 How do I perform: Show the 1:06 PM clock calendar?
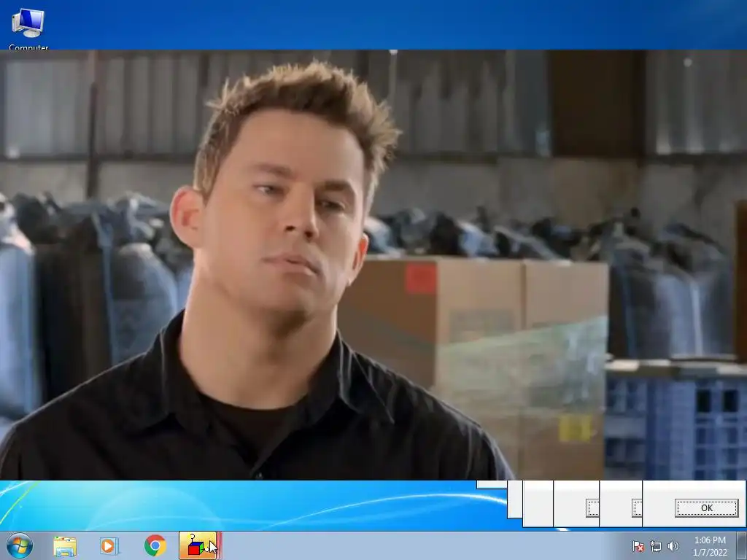710,546
